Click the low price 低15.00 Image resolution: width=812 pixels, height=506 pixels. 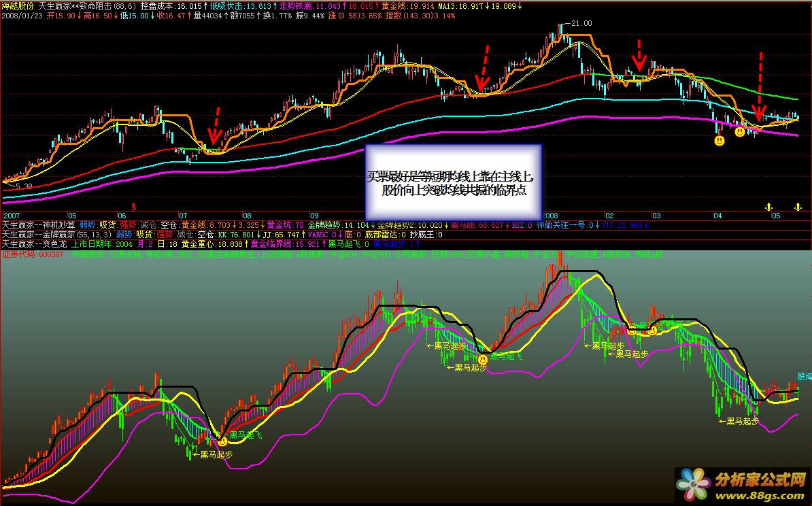pos(134,16)
